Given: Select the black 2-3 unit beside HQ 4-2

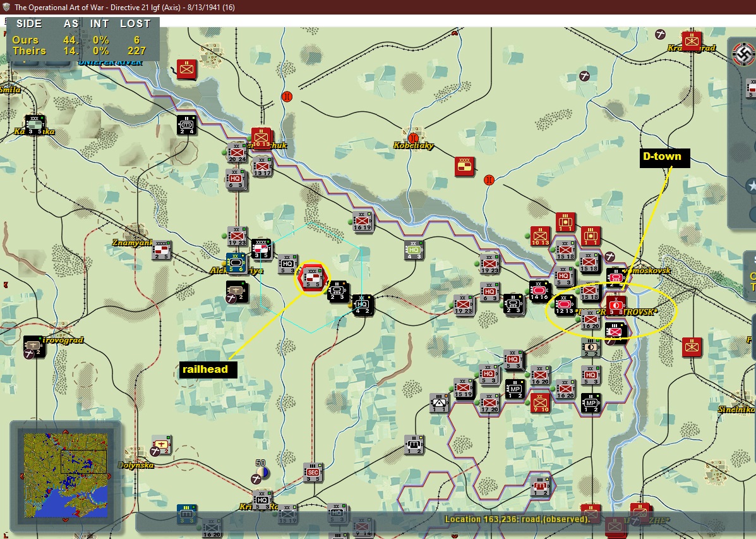Looking at the screenshot, I should (337, 291).
